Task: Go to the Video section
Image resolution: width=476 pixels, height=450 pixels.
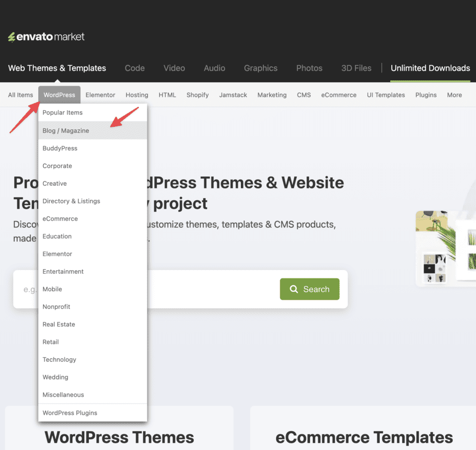Action: point(174,68)
